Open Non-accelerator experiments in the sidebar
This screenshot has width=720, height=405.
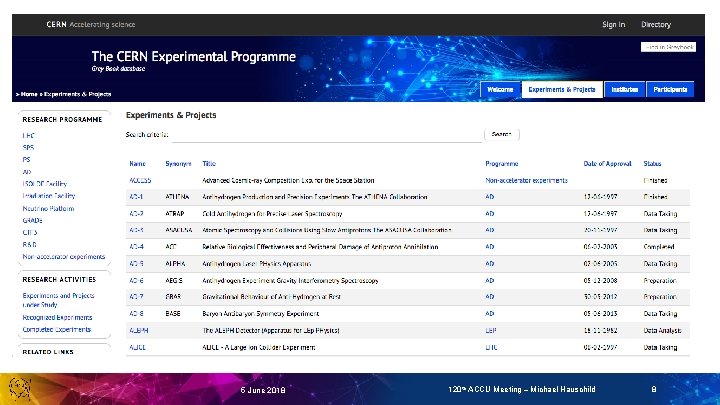pyautogui.click(x=64, y=257)
